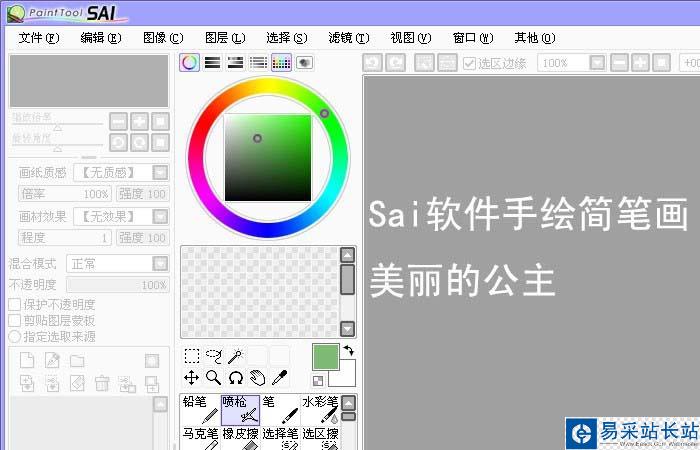The image size is (700, 450).
Task: Select the eyedropper color picker tool
Action: coord(279,378)
